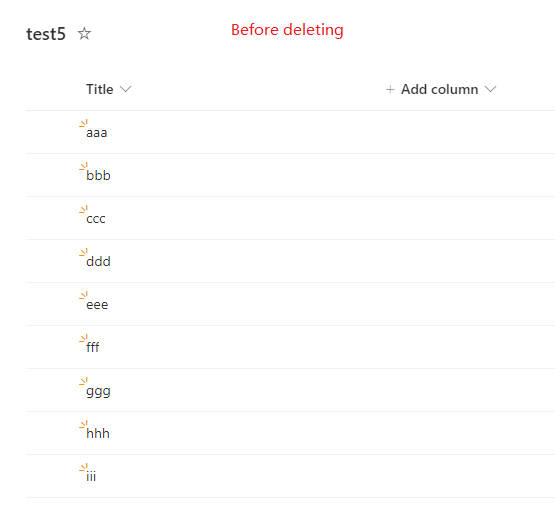
Task: Click the Title column header
Action: pyautogui.click(x=100, y=89)
